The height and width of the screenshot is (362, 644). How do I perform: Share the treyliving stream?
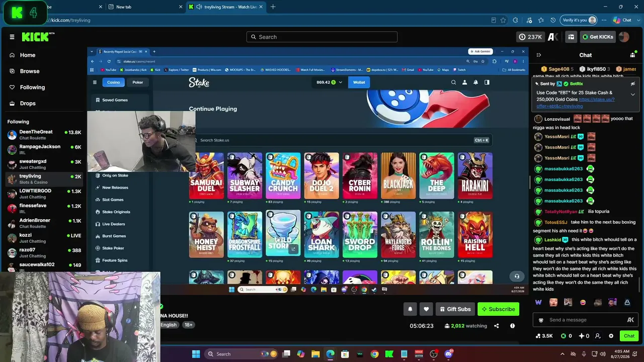[x=497, y=326]
